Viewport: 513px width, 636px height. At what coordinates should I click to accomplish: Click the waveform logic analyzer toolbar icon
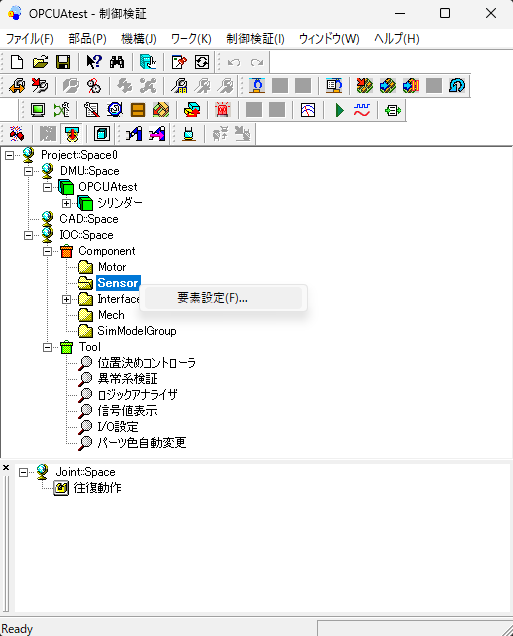point(362,110)
